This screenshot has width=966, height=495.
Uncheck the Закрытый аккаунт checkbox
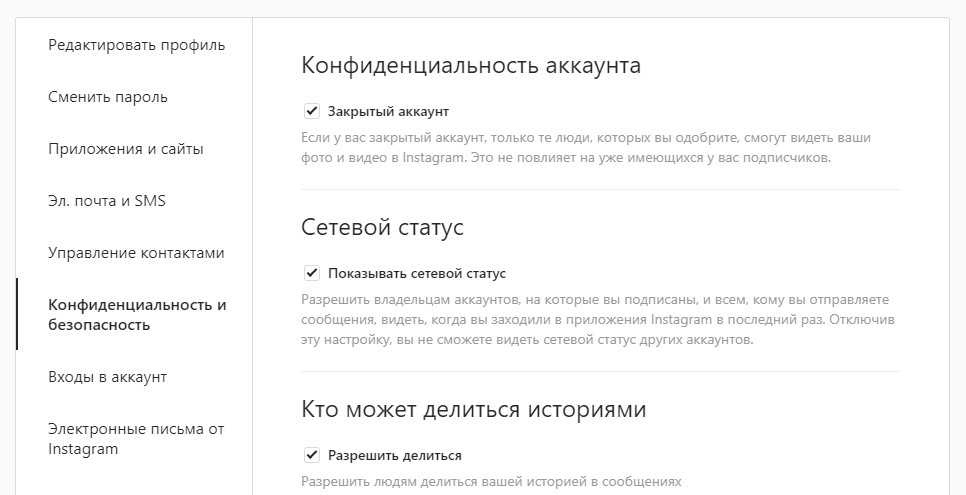[312, 112]
